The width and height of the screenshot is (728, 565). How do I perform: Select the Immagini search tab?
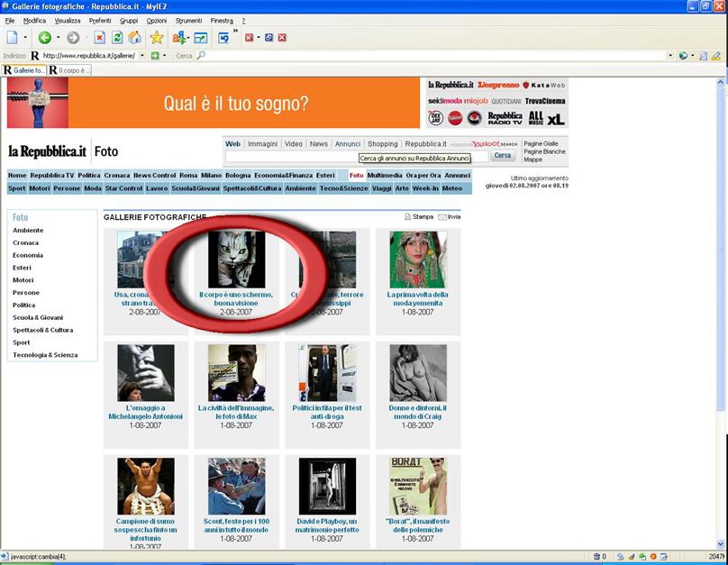[263, 143]
